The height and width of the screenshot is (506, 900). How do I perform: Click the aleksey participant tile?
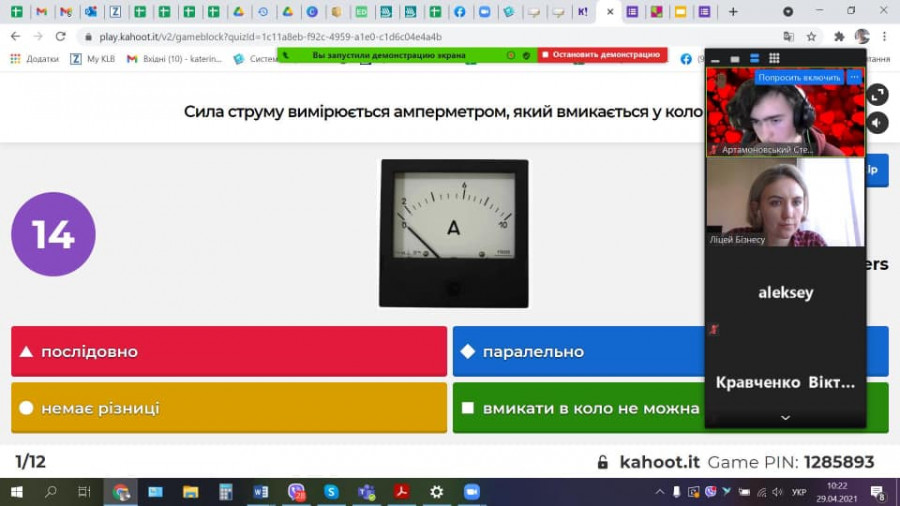click(x=785, y=292)
